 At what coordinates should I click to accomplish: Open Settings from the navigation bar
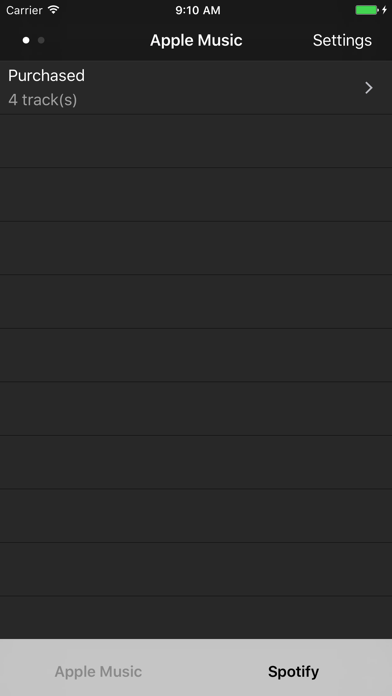tap(342, 40)
